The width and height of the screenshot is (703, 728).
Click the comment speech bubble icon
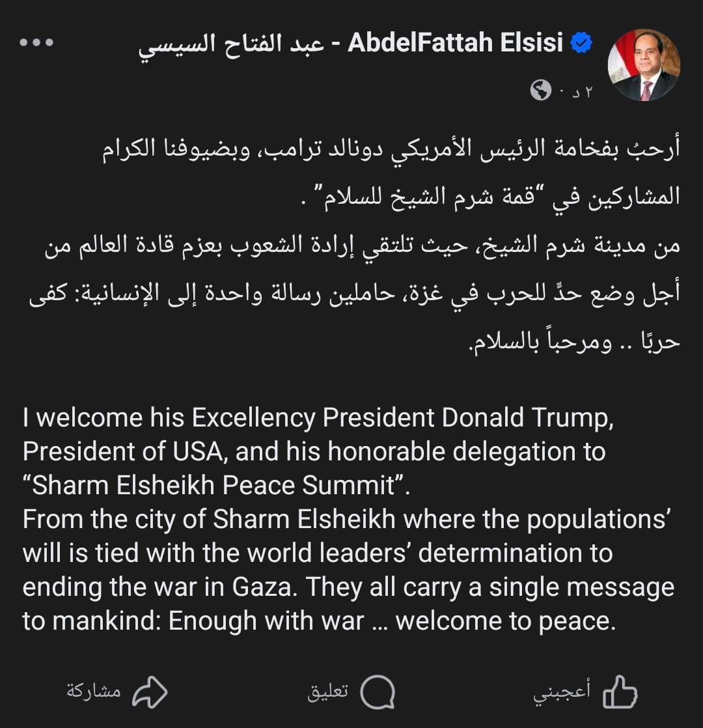pos(377,692)
